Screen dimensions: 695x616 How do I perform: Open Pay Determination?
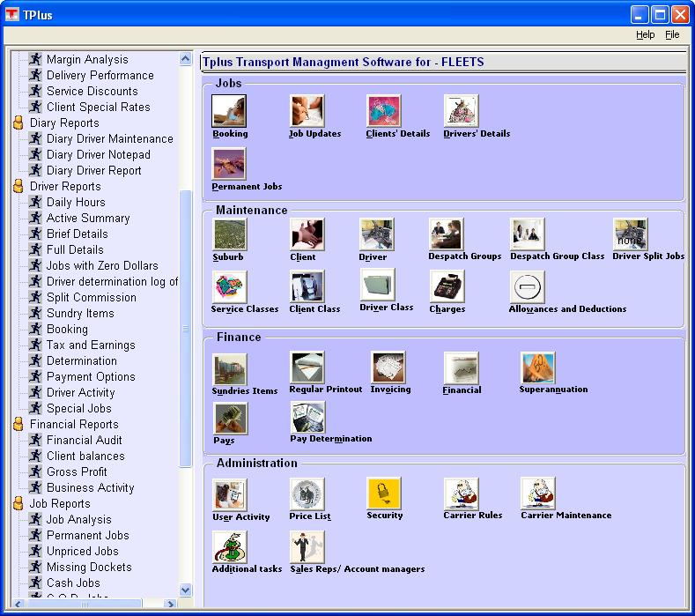coord(308,417)
